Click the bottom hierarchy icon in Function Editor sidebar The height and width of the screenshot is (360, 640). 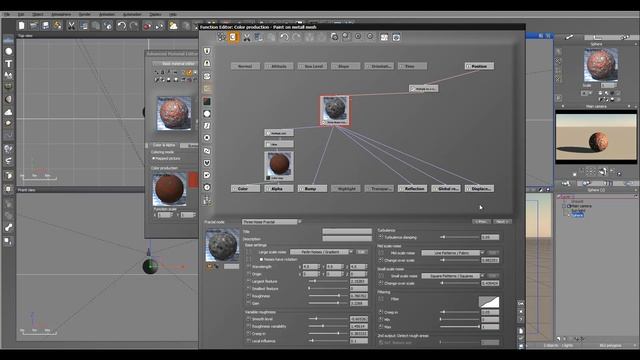[x=207, y=200]
